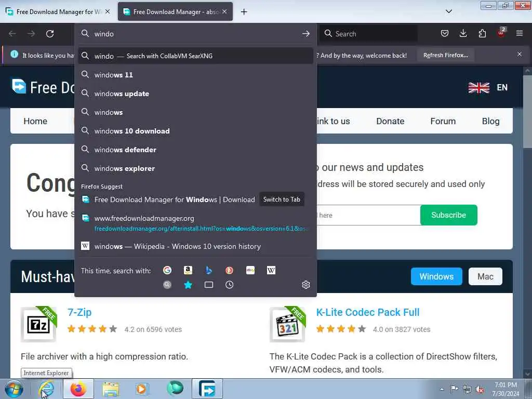
Task: Search this time with DuckDuckGo
Action: (x=229, y=270)
